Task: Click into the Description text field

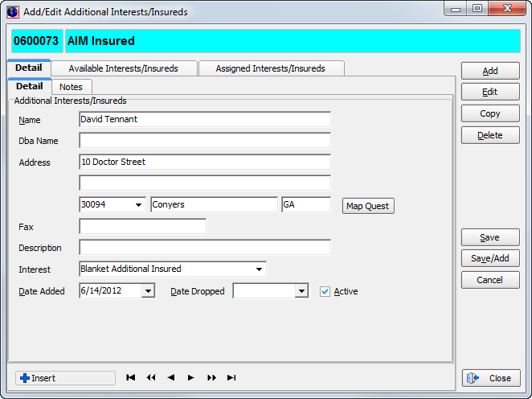Action: pos(205,247)
